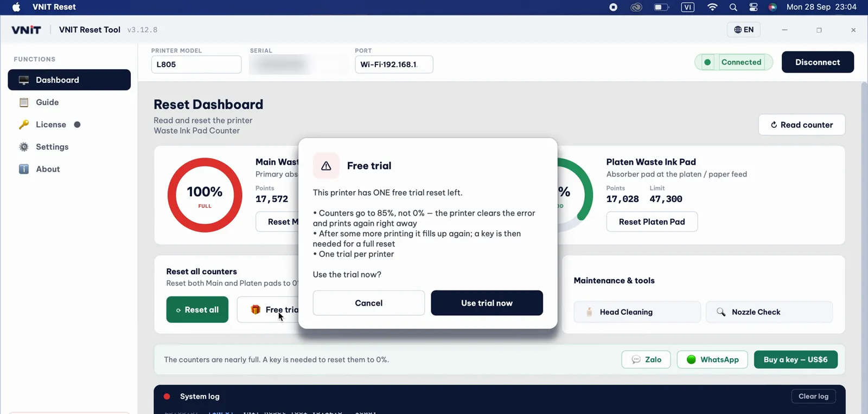Open Control Center icon
This screenshot has width=868, height=414.
(754, 7)
